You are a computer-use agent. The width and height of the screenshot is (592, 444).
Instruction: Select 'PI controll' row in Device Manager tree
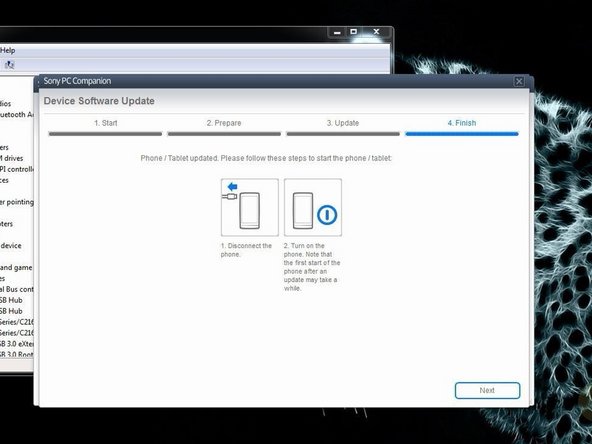17,169
